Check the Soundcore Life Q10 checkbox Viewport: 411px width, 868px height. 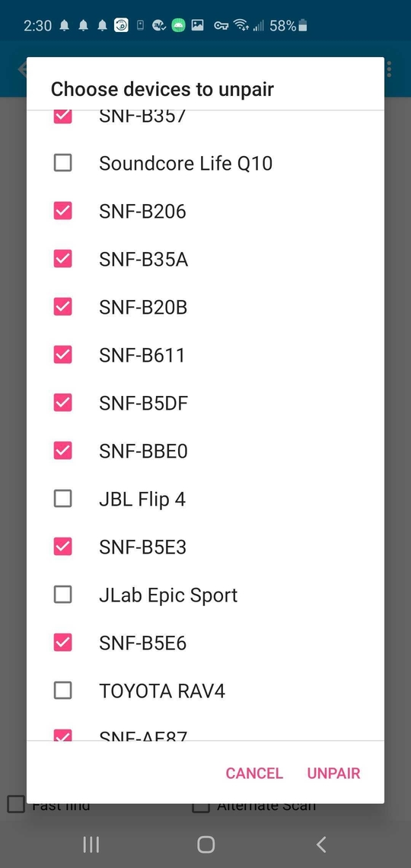(62, 163)
